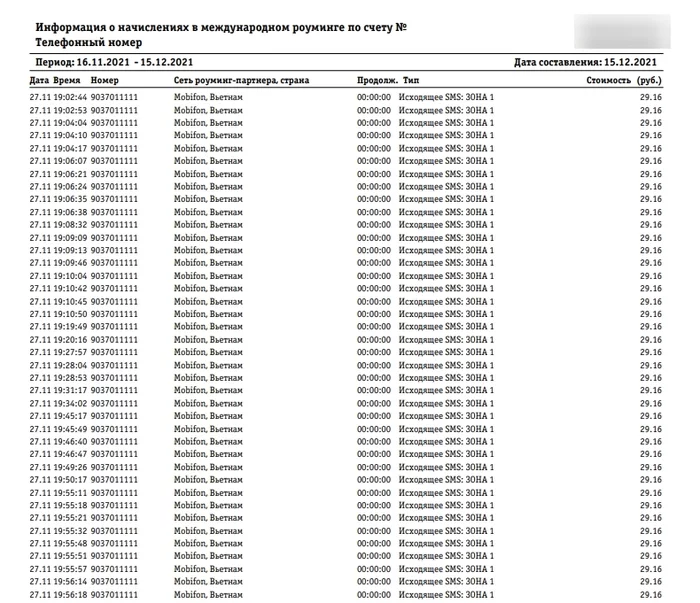Click the time entry 19:55:51
Screen dimensions: 700x603
point(70,556)
